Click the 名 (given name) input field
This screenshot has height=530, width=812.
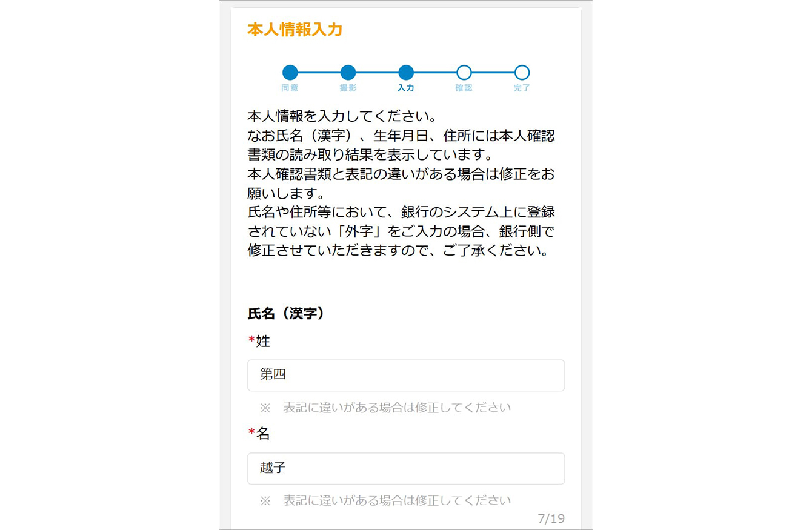(x=406, y=469)
